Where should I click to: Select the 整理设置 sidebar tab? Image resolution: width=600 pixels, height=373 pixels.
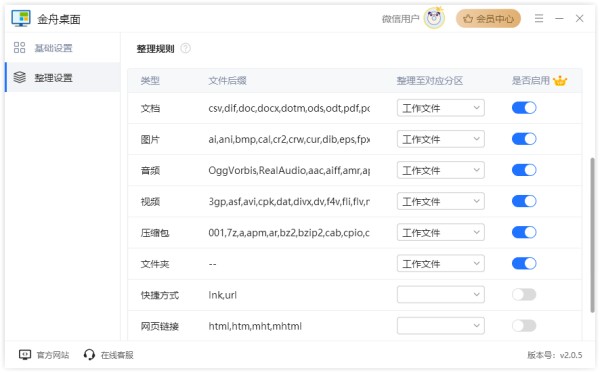[x=62, y=78]
